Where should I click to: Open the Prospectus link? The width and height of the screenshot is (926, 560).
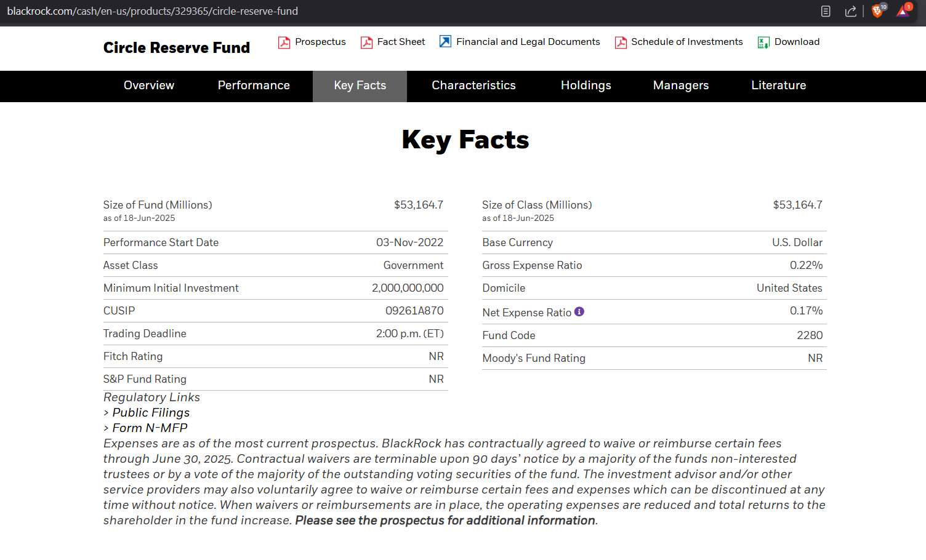pos(320,42)
